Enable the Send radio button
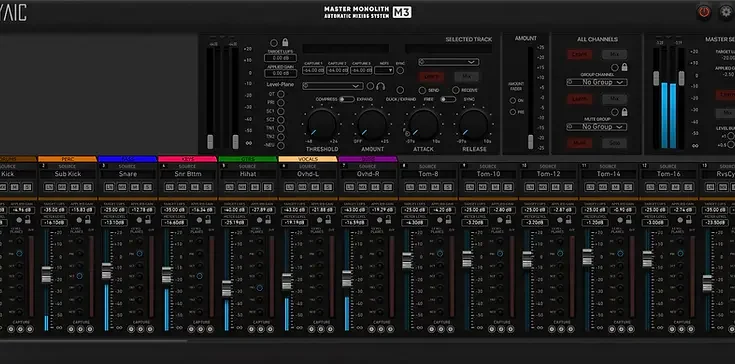Viewport: 735px width, 364px height. coord(422,90)
